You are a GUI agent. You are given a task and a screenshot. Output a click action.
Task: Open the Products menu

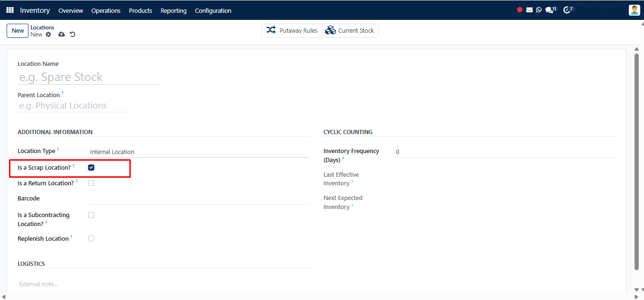pyautogui.click(x=141, y=10)
